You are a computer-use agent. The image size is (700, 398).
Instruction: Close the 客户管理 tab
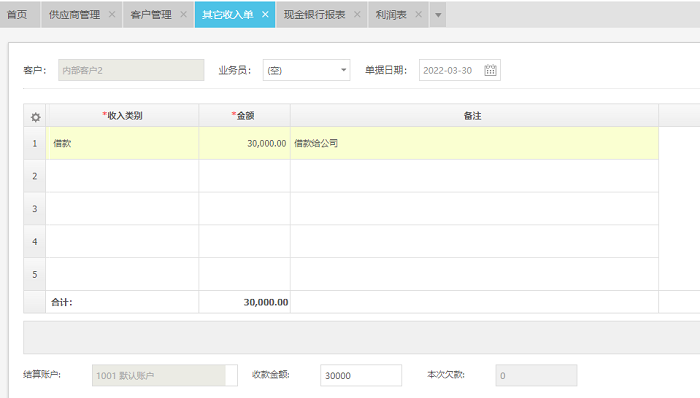(183, 14)
